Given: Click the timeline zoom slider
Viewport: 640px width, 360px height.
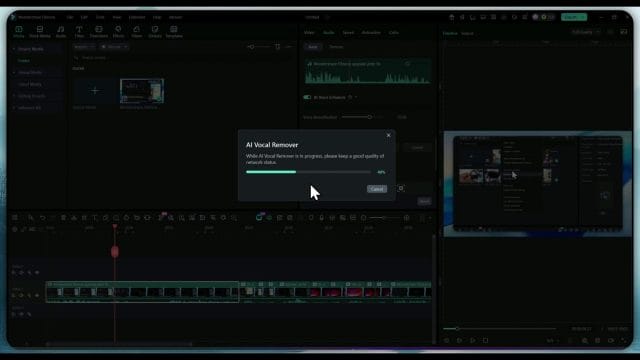Looking at the screenshot, I should (x=383, y=218).
